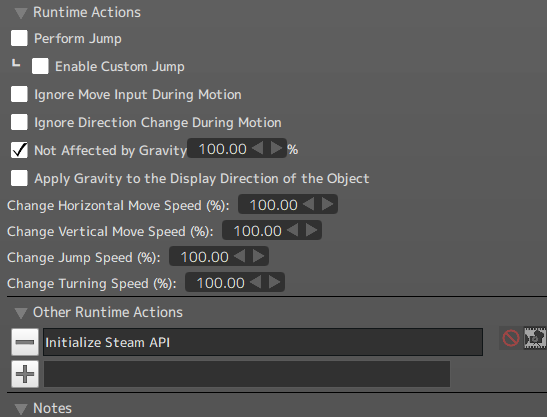Uncheck Not Affected by Gravity
Viewport: 547px width, 417px height.
click(x=19, y=150)
